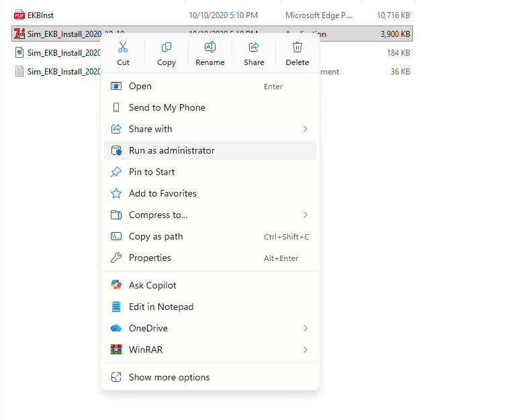Image resolution: width=515 pixels, height=420 pixels.
Task: Expand the OneDrive submenu arrow
Action: (306, 328)
